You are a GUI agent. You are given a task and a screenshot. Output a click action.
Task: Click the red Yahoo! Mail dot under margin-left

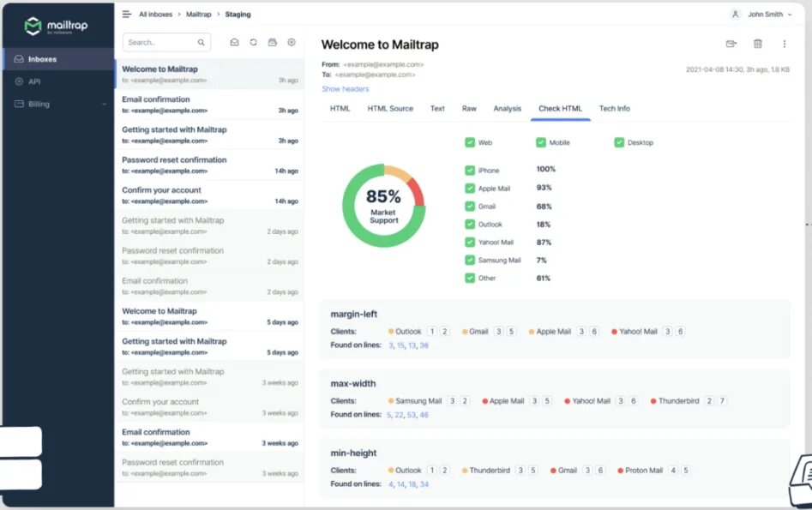click(x=614, y=332)
